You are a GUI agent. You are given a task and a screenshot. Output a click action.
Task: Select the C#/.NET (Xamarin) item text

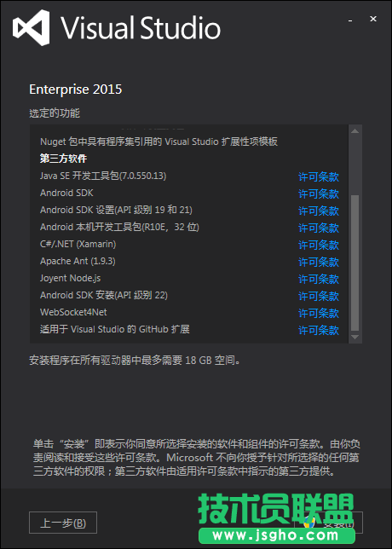click(x=78, y=244)
